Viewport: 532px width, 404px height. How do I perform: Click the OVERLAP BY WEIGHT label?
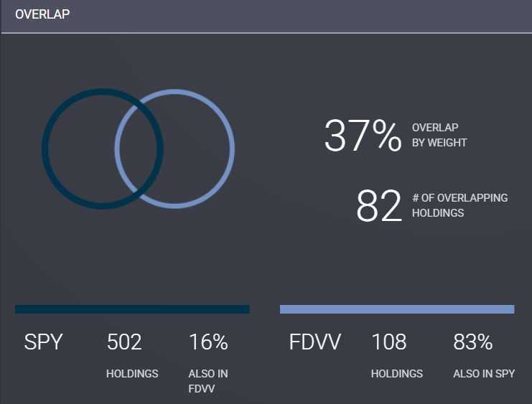click(439, 135)
